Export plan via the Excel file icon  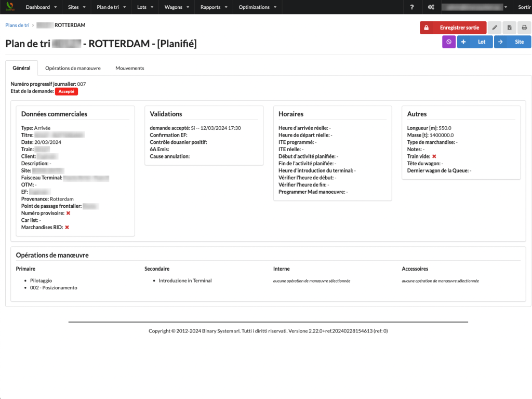pos(510,28)
